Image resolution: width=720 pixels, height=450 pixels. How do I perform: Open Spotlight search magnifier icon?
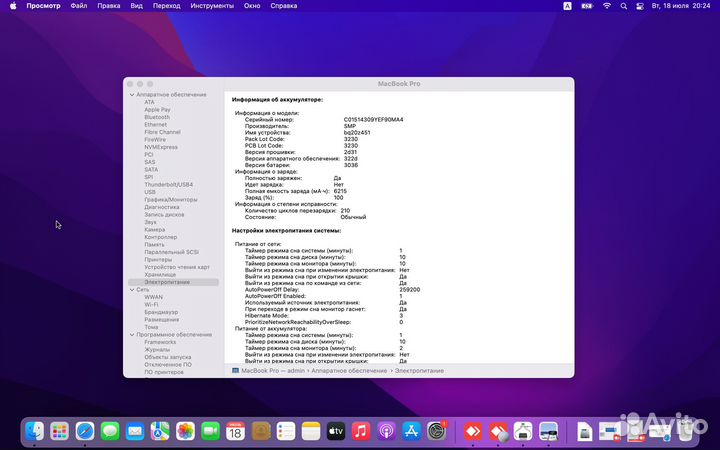[624, 6]
